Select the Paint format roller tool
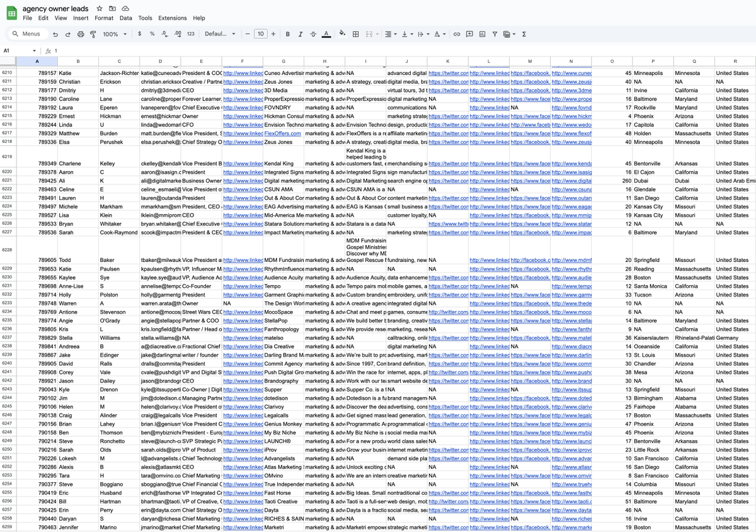 pyautogui.click(x=93, y=34)
